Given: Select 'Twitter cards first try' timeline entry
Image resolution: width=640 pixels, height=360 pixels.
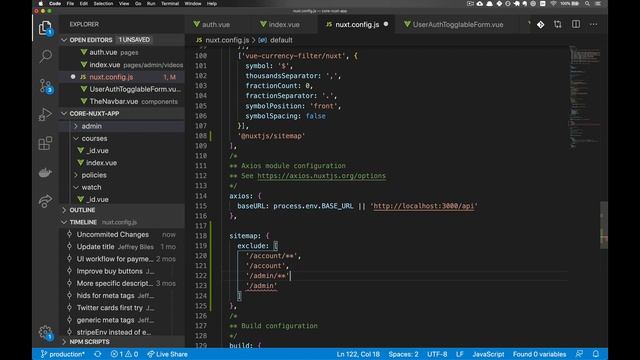Looking at the screenshot, I should coord(122,308).
